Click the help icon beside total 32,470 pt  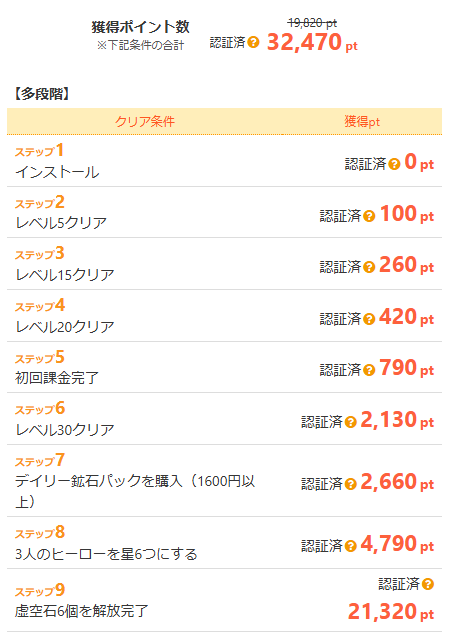253,42
